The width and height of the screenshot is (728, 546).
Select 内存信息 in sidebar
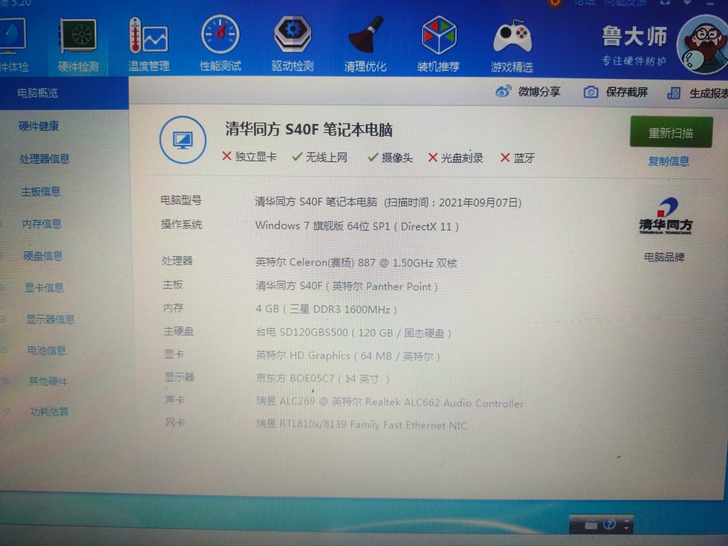coord(42,224)
